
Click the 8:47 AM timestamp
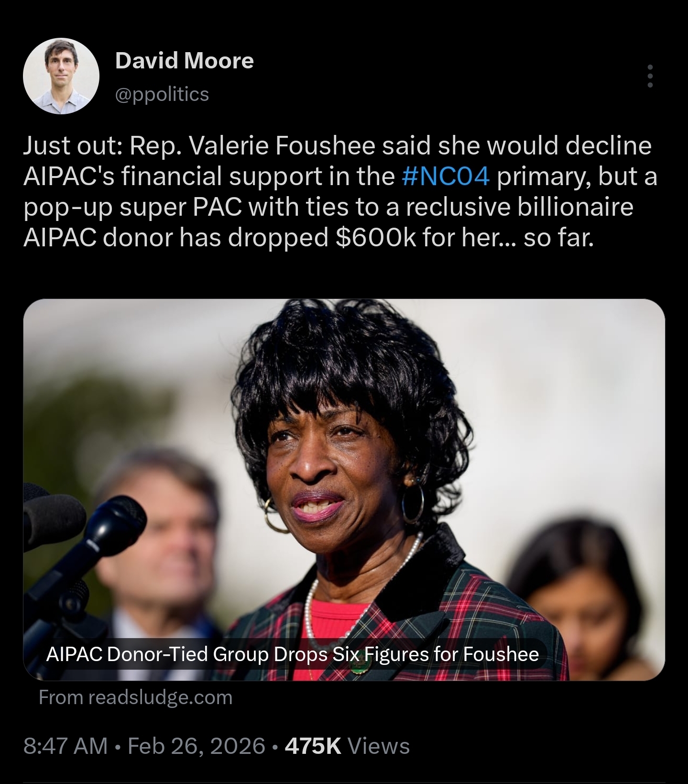pyautogui.click(x=66, y=746)
